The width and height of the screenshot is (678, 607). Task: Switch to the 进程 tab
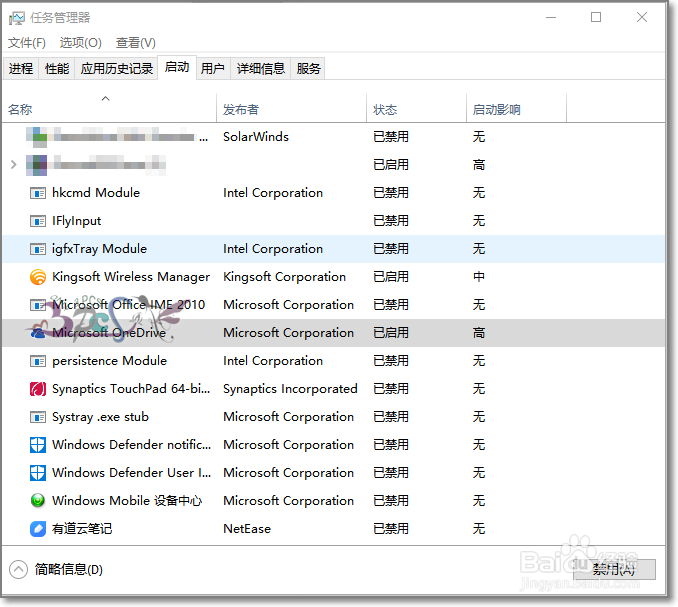click(x=21, y=69)
